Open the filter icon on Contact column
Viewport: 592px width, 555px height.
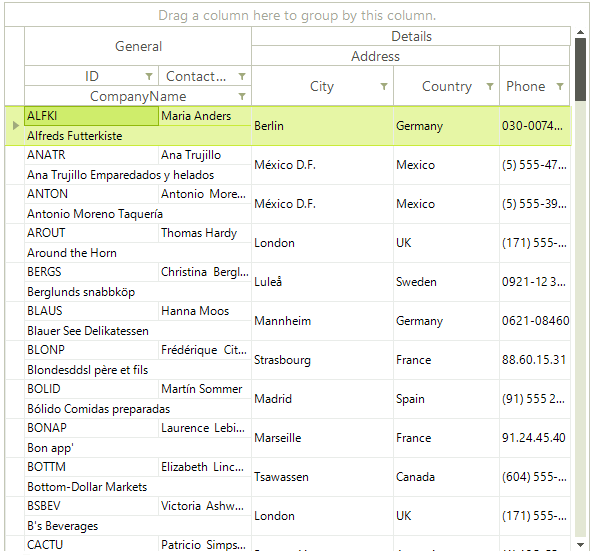coord(242,76)
